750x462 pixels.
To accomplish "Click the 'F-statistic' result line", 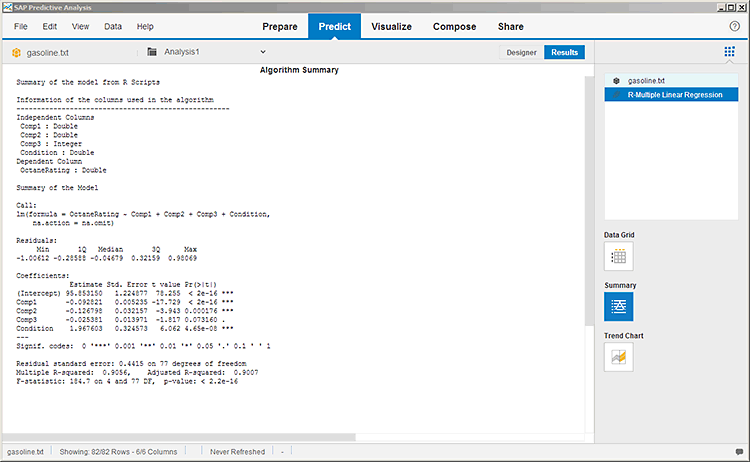I will [x=127, y=381].
